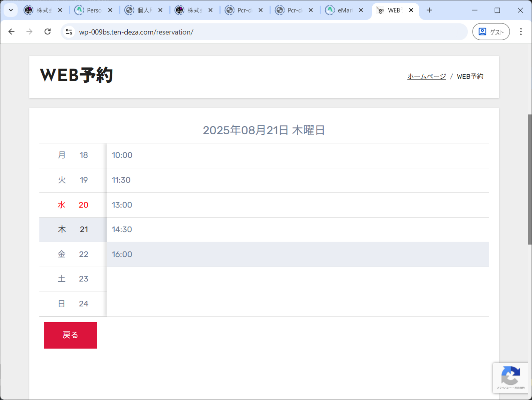The height and width of the screenshot is (400, 532).
Task: Click the page vertical scrollbar
Action: coord(530,179)
